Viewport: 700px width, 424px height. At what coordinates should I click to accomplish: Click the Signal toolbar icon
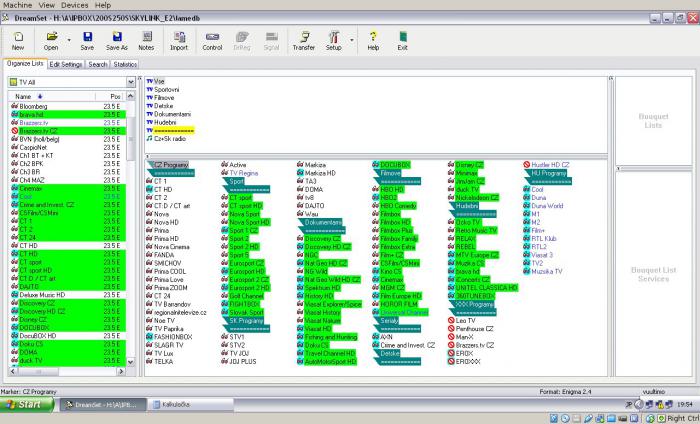[271, 41]
